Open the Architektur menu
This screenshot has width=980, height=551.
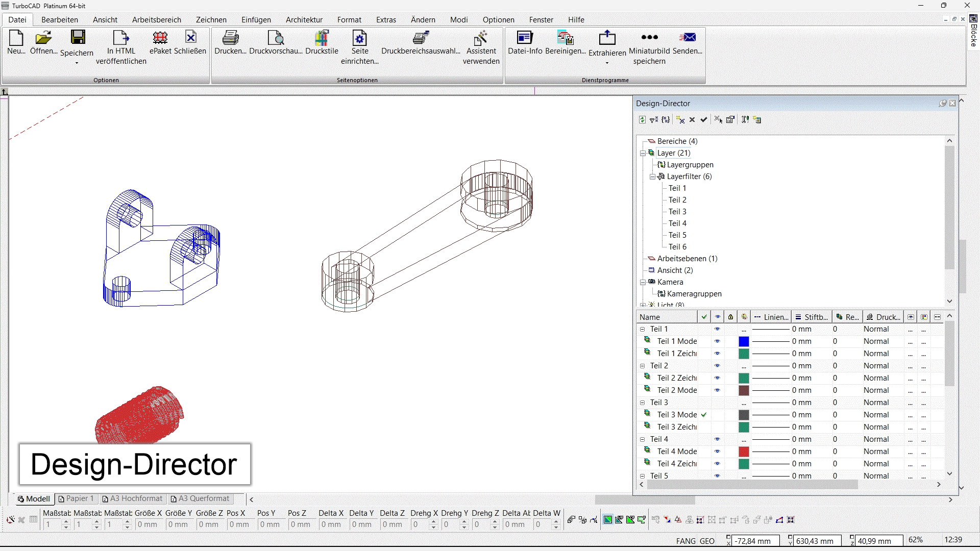304,20
